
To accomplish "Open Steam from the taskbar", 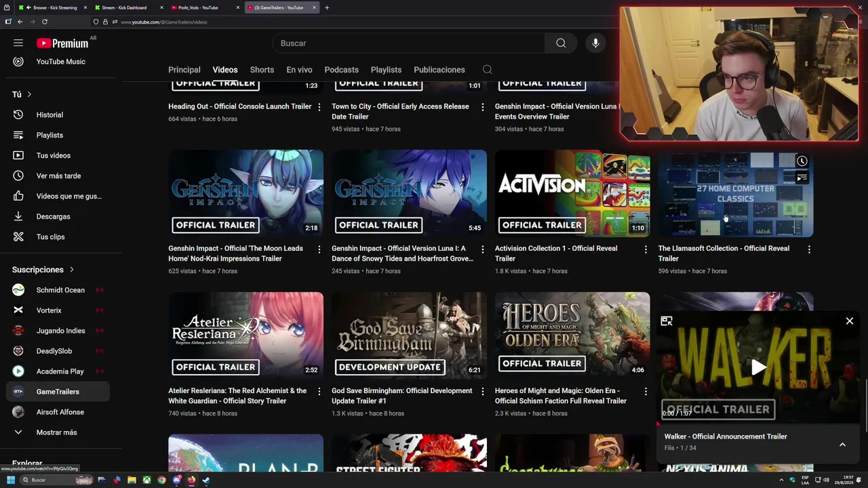I will click(x=206, y=480).
